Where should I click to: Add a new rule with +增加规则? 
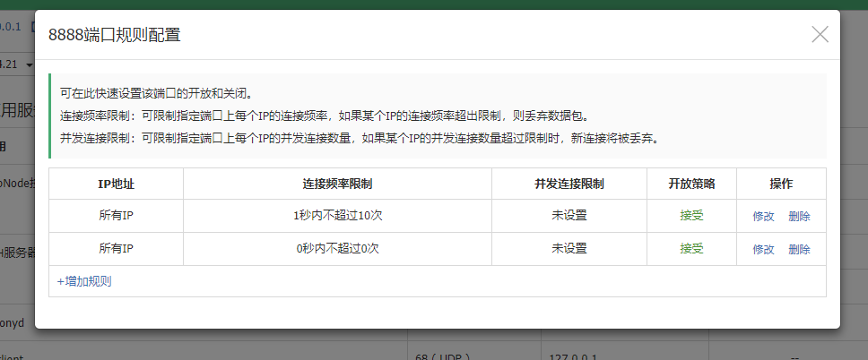(84, 281)
